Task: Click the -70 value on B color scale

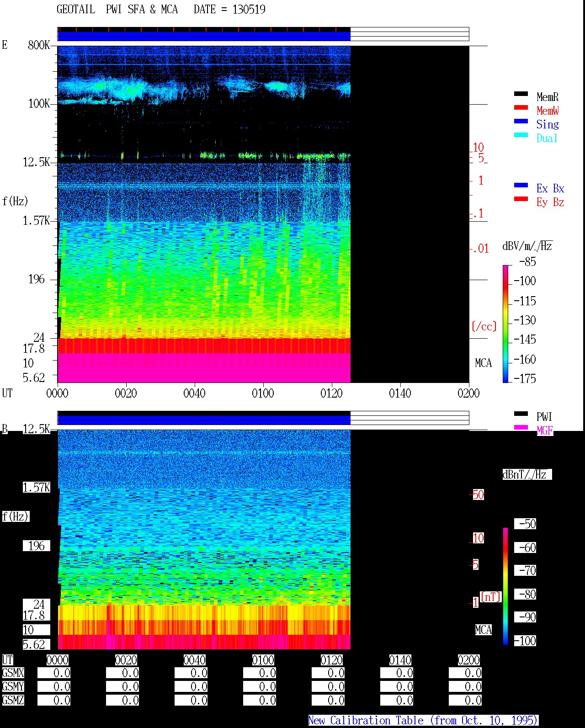Action: tap(525, 570)
